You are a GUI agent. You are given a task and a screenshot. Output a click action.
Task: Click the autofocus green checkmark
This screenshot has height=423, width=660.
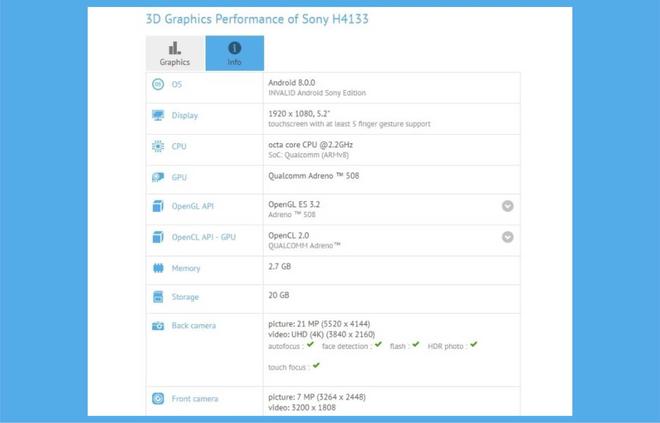click(x=310, y=345)
